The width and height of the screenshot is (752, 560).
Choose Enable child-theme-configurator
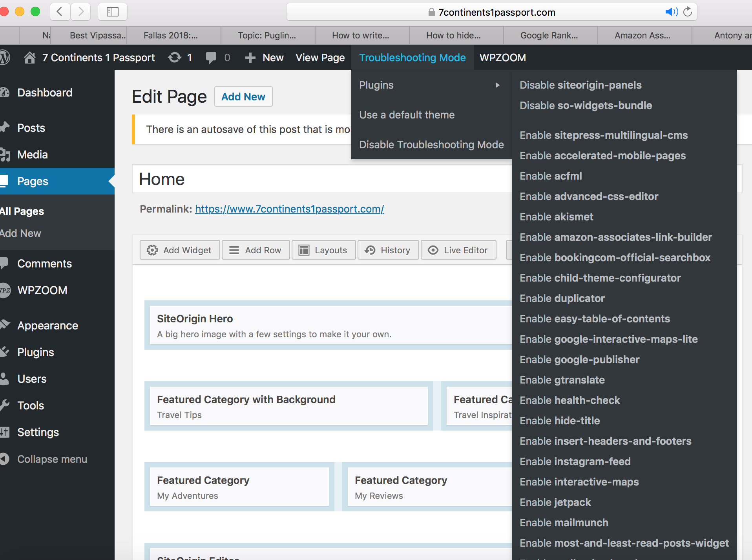[x=600, y=278]
